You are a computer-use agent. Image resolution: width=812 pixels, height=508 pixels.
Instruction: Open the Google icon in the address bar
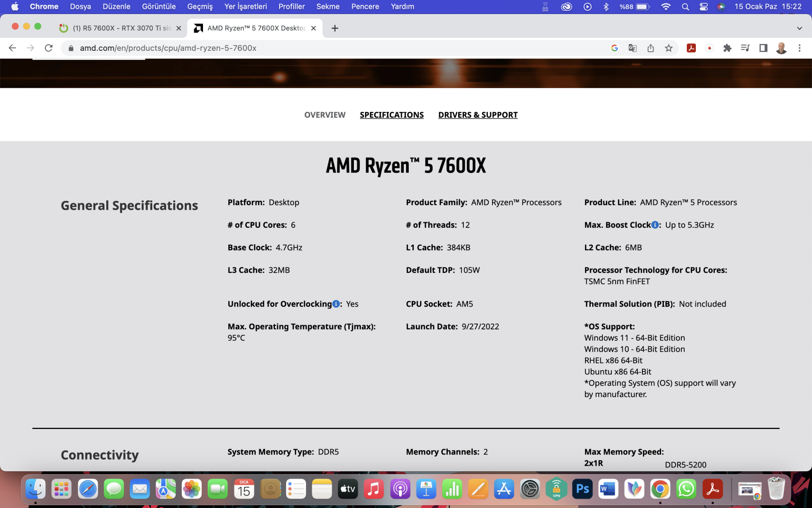point(614,48)
